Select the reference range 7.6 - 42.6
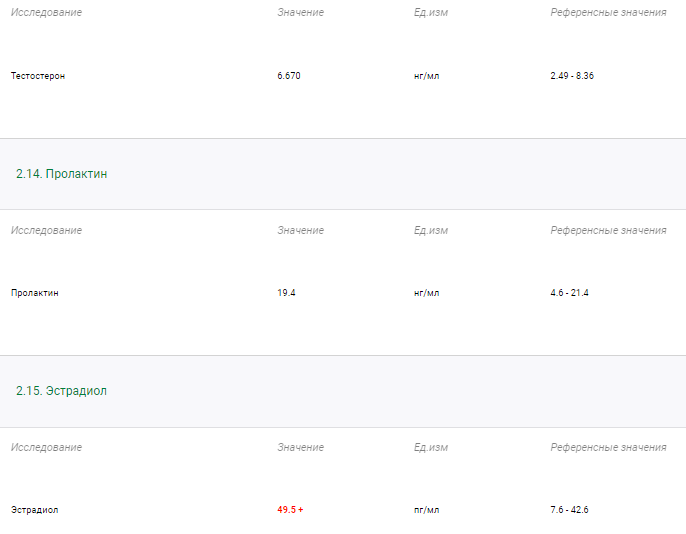The height and width of the screenshot is (534, 686). [569, 510]
